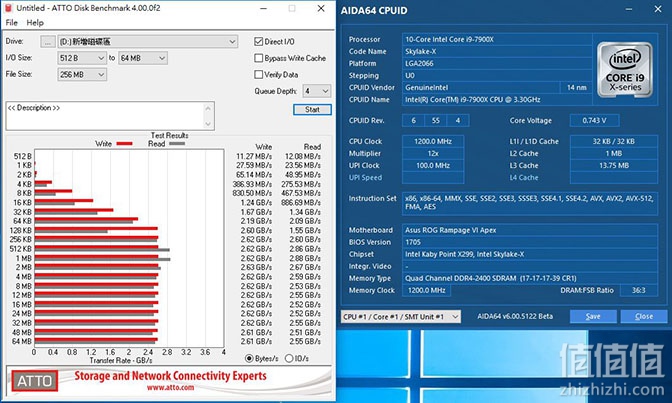672x403 pixels.
Task: Click the Core Voltage value 0.743 V
Action: tap(594, 120)
